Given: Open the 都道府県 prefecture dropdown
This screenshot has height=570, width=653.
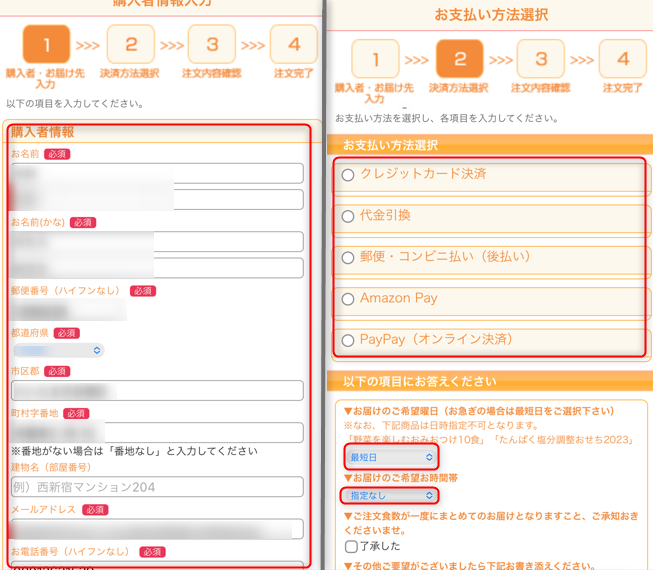Looking at the screenshot, I should pos(59,350).
